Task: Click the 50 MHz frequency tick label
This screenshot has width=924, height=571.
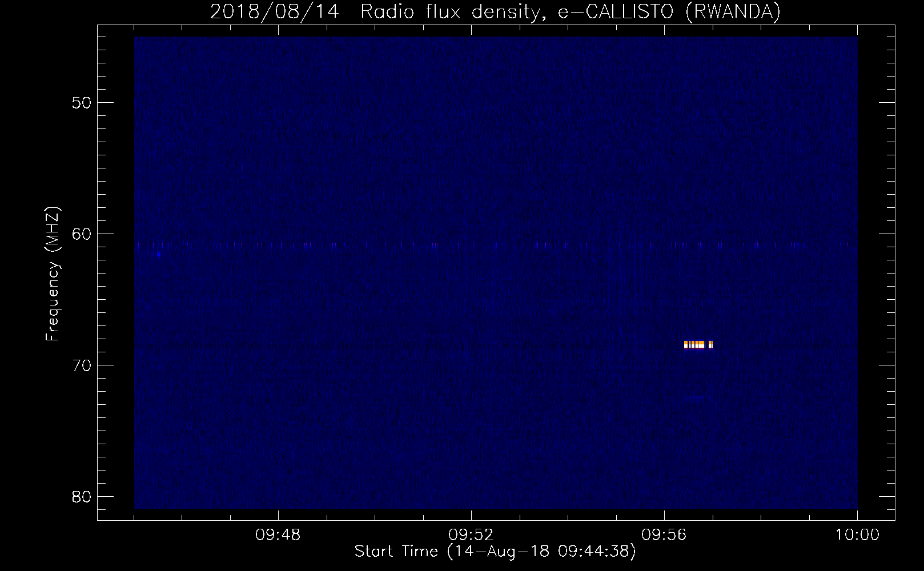Action: [x=82, y=103]
